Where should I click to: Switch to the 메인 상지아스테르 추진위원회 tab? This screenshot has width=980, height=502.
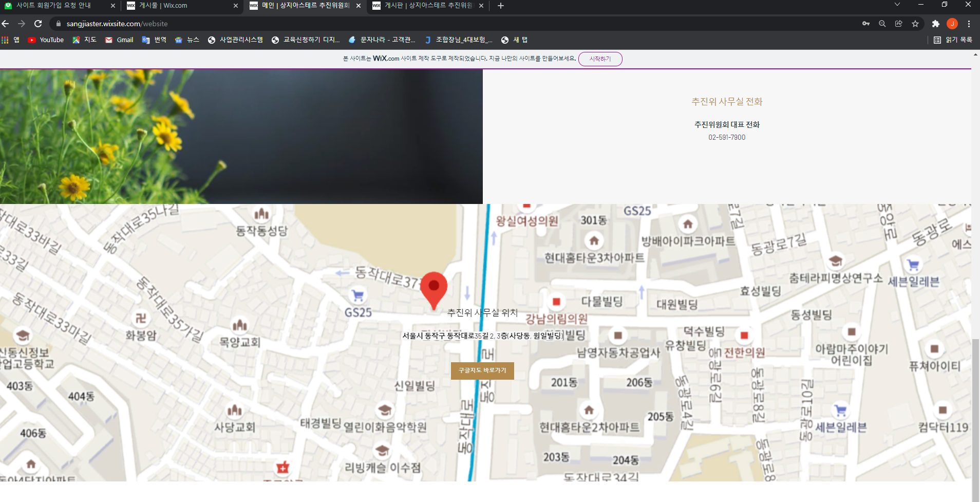[x=298, y=6]
